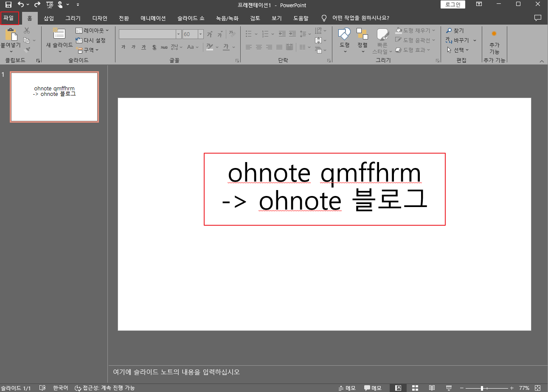Open the bullets list dropdown arrow
This screenshot has width=548, height=392.
(x=256, y=34)
